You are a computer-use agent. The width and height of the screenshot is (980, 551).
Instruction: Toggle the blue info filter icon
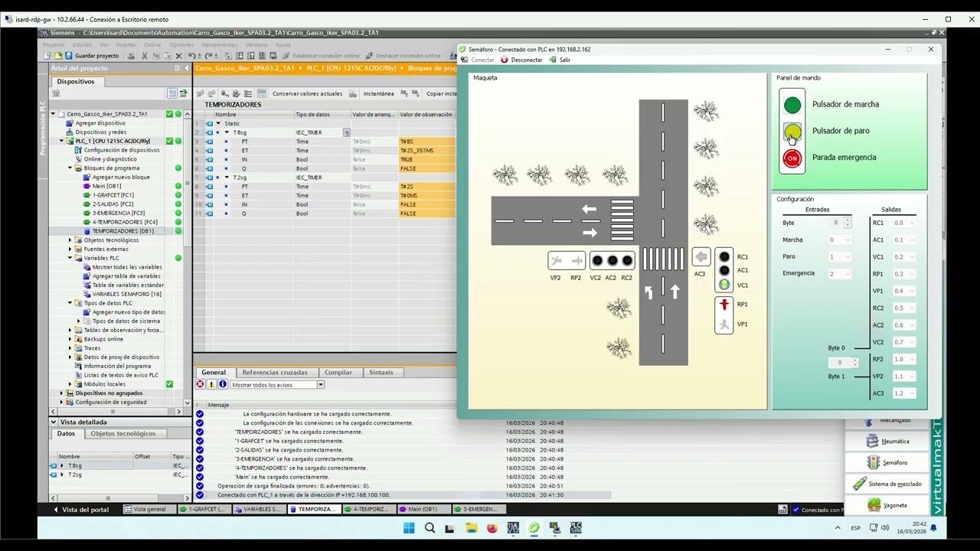click(223, 385)
